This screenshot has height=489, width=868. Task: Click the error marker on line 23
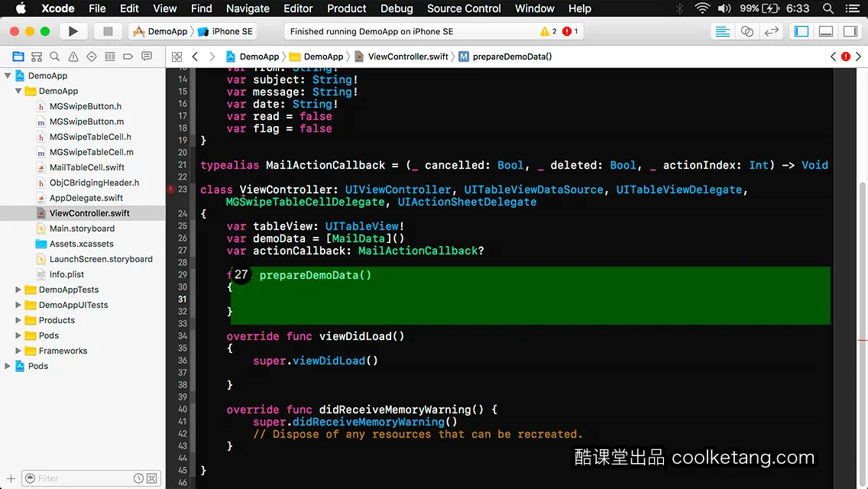coord(171,189)
